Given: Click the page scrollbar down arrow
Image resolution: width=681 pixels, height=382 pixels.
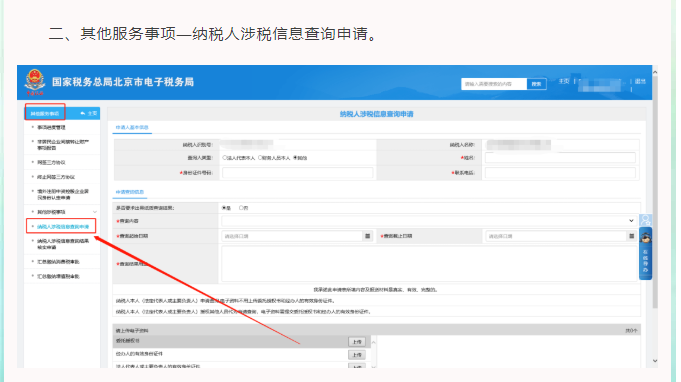Looking at the screenshot, I should (655, 361).
